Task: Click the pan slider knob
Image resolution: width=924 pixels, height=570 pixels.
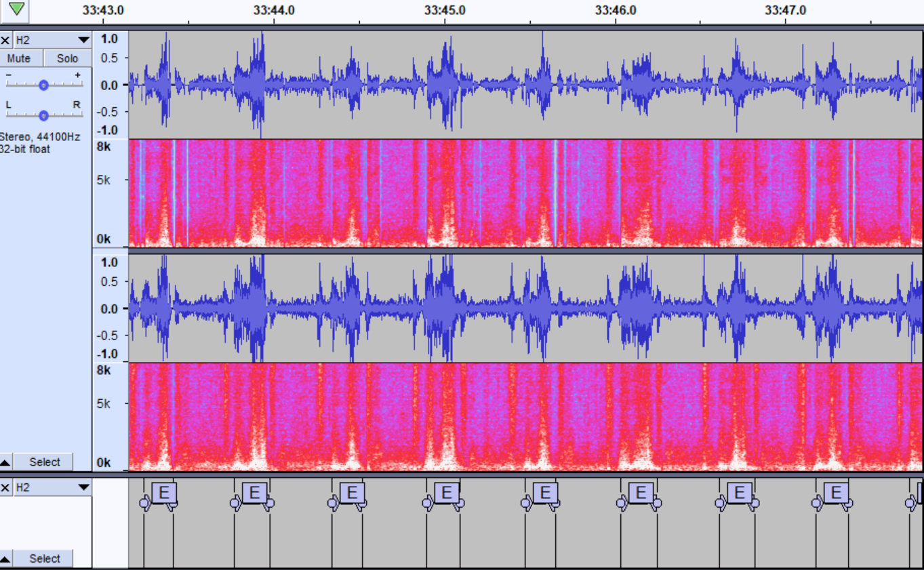Action: point(43,115)
